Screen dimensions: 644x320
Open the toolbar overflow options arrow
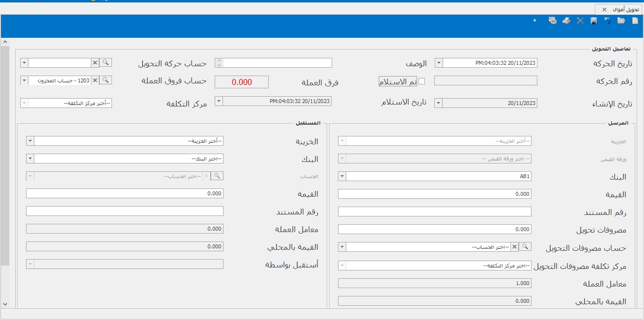[534, 21]
